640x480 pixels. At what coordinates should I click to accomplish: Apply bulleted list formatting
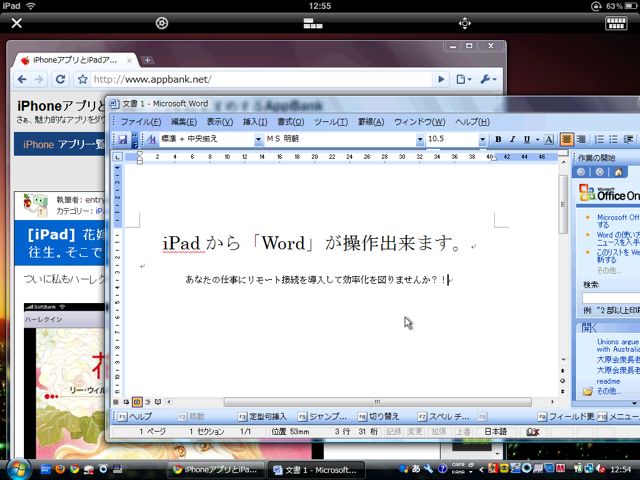tap(613, 140)
